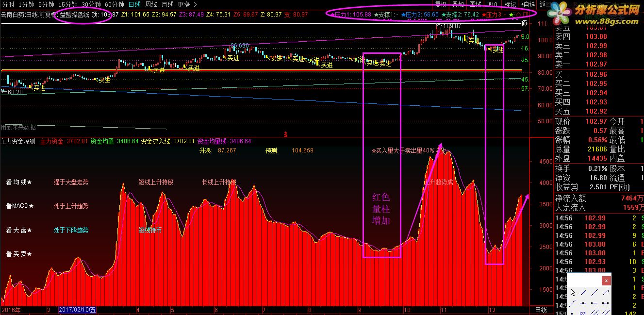Select the straight line drawing tool
Viewport: 644px width, 315px height.
tap(594, 292)
